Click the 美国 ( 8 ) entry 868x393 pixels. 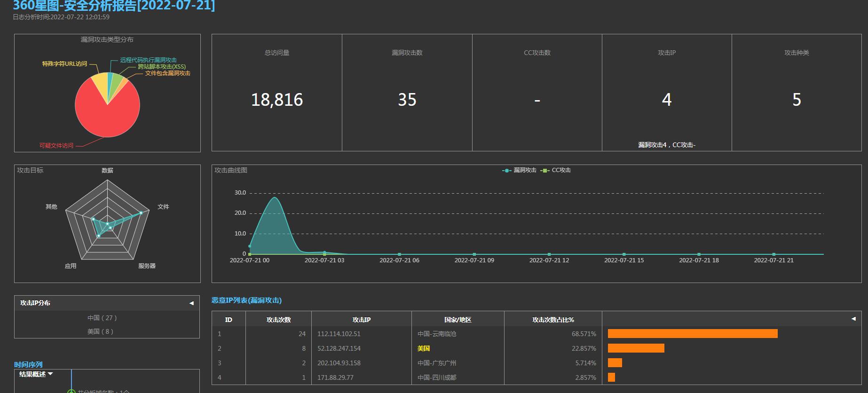[100, 331]
